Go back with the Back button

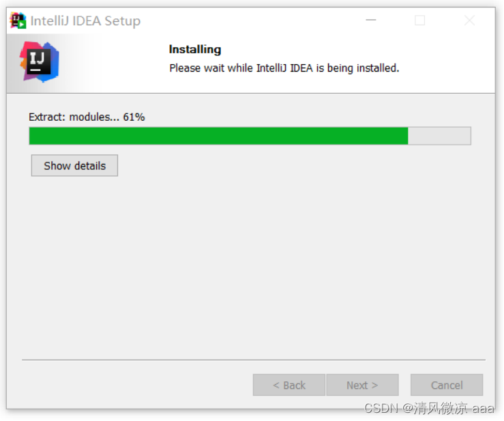point(289,385)
